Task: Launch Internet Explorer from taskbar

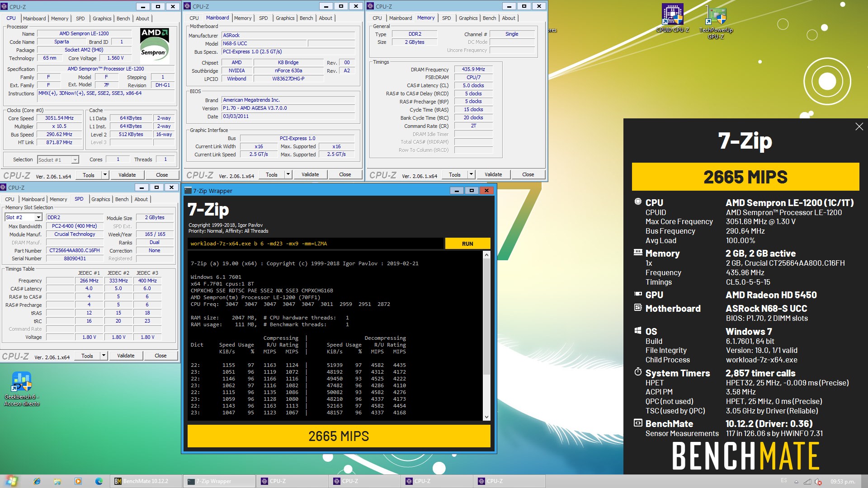Action: point(37,481)
